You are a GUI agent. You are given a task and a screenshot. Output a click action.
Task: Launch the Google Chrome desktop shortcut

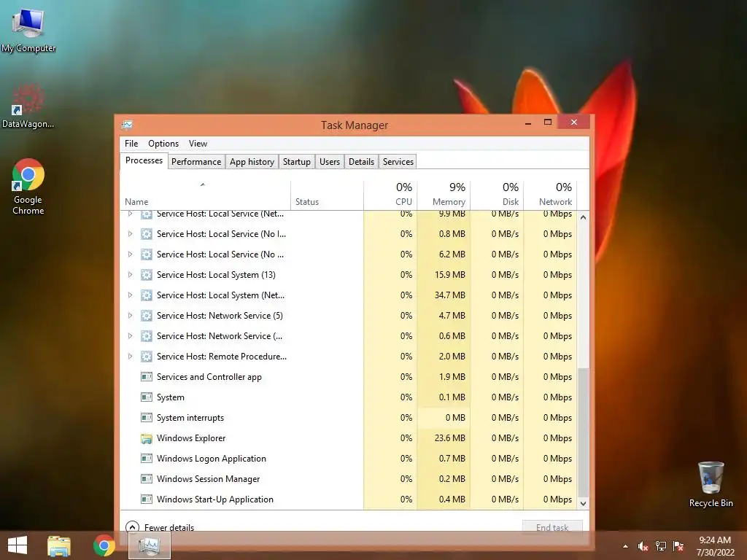[x=28, y=186]
